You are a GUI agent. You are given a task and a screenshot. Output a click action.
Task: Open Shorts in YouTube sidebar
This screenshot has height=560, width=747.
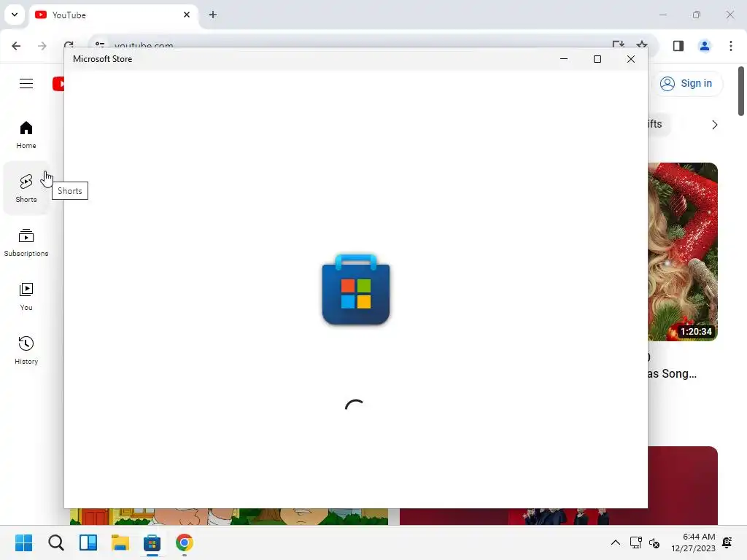26,189
